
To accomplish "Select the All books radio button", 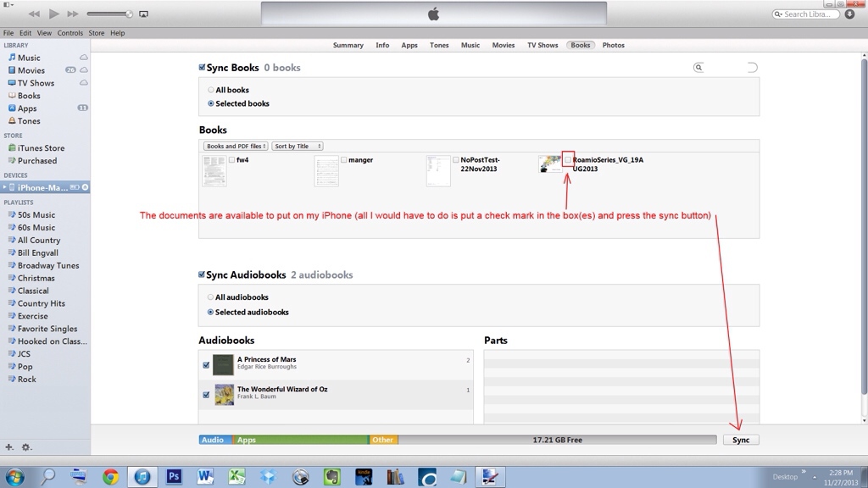I will coord(211,90).
